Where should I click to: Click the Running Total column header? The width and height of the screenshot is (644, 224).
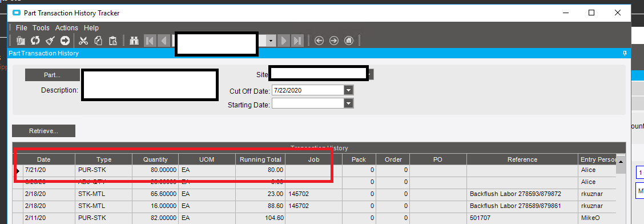coord(260,159)
